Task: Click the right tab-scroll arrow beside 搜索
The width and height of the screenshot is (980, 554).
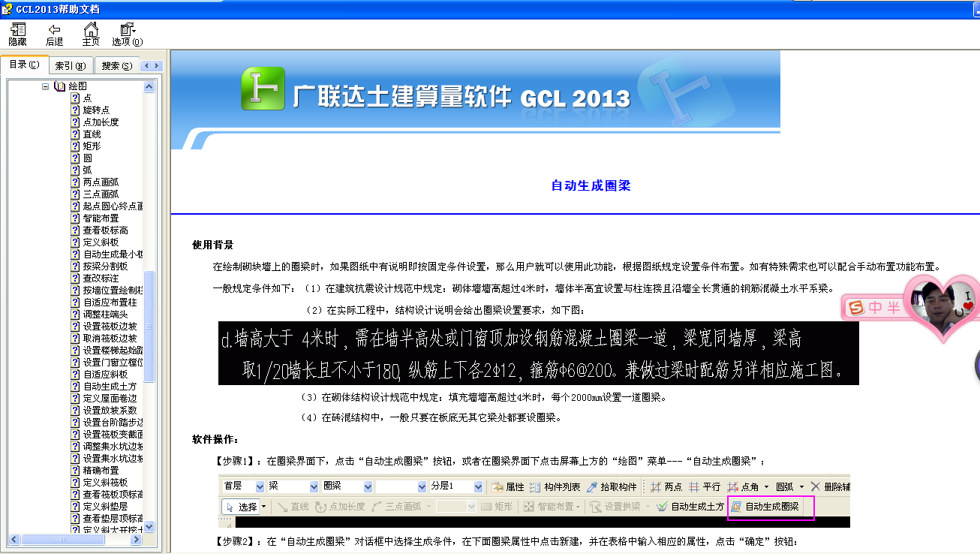Action: tap(157, 65)
